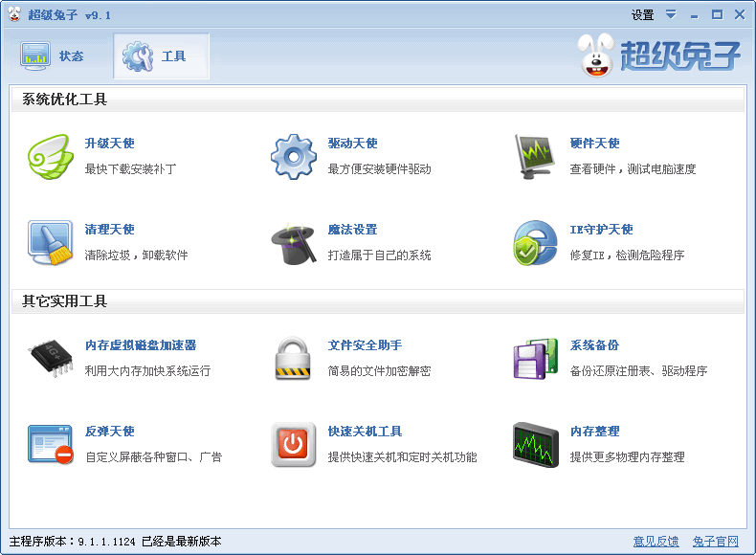Open the 内存整理 title link

click(594, 431)
